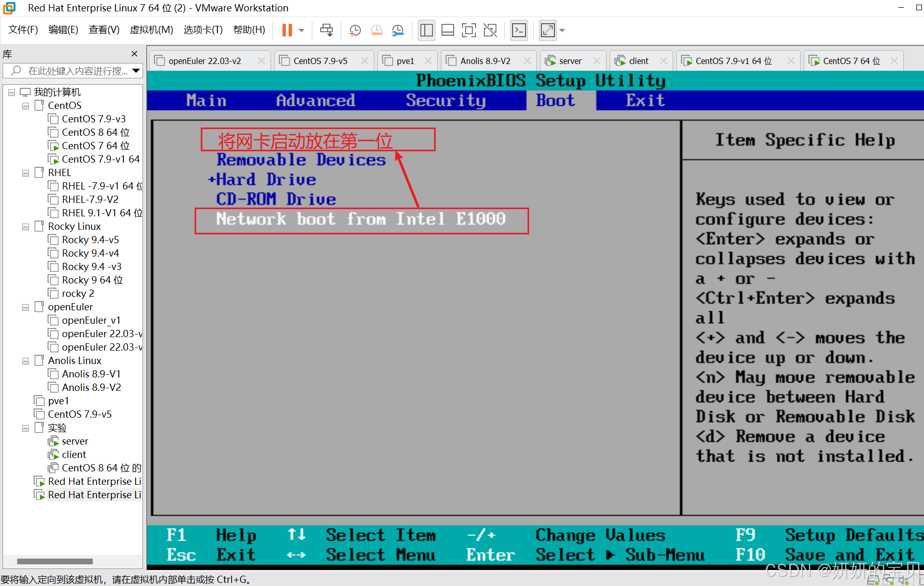This screenshot has height=586, width=924.
Task: Collapse the 我的计算机 tree node
Action: click(x=11, y=92)
